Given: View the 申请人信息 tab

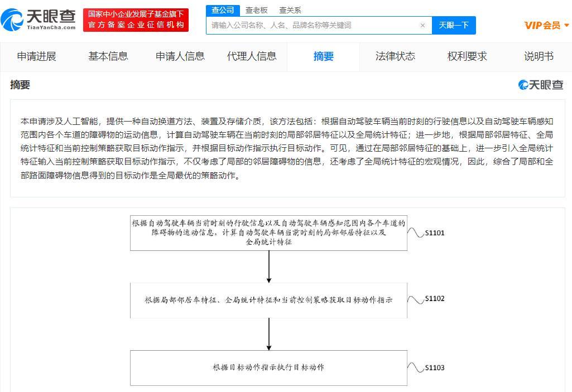Looking at the screenshot, I should pyautogui.click(x=180, y=56).
